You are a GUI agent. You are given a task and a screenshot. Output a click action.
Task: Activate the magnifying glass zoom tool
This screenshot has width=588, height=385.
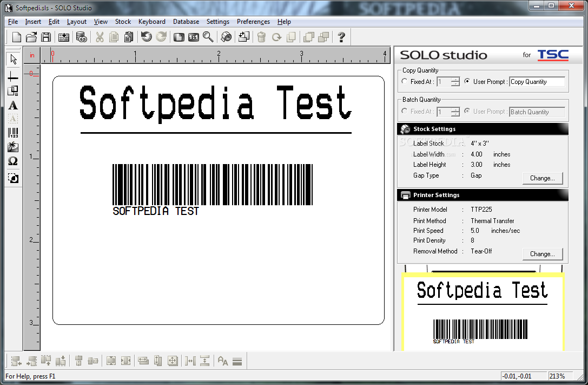(x=208, y=37)
